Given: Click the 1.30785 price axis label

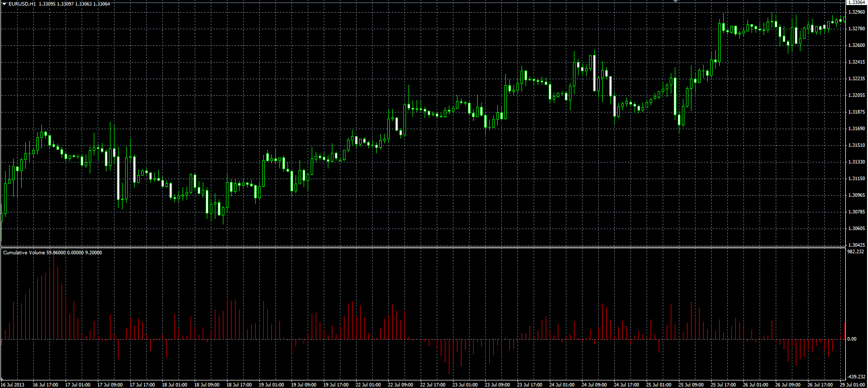Looking at the screenshot, I should click(857, 212).
